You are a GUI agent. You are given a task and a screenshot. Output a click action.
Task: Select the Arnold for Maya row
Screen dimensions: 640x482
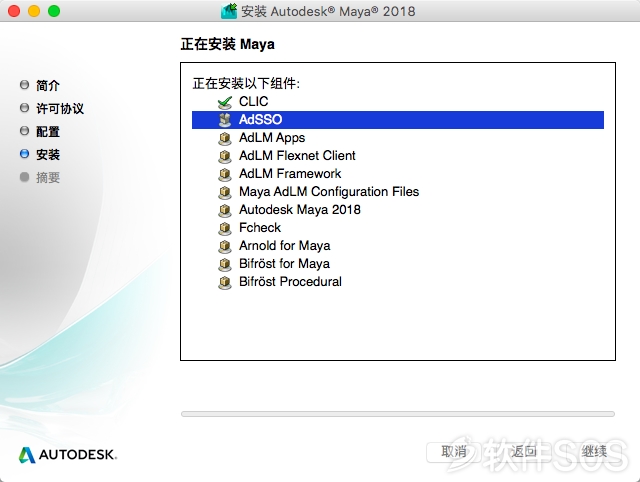pyautogui.click(x=398, y=246)
